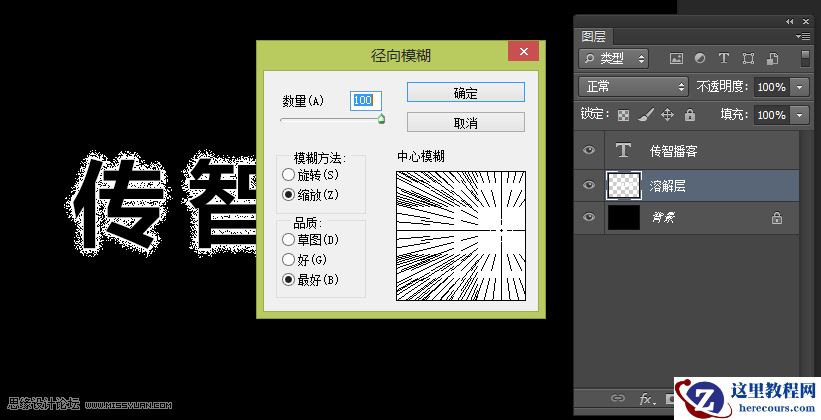Hide the 背景 layer

589,217
